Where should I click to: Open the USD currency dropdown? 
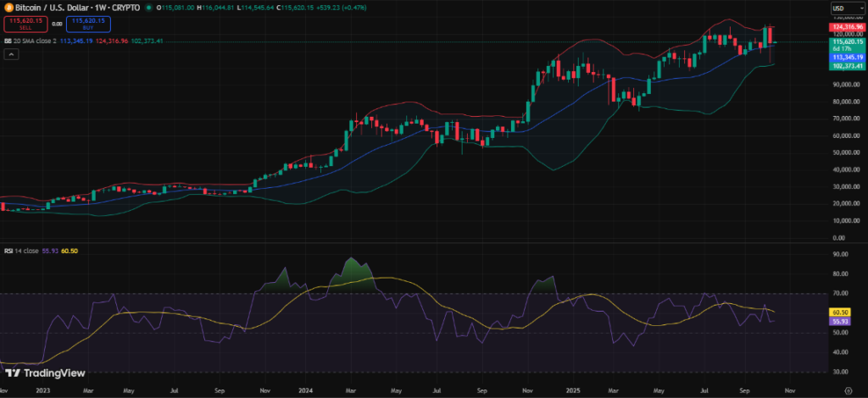pyautogui.click(x=843, y=8)
